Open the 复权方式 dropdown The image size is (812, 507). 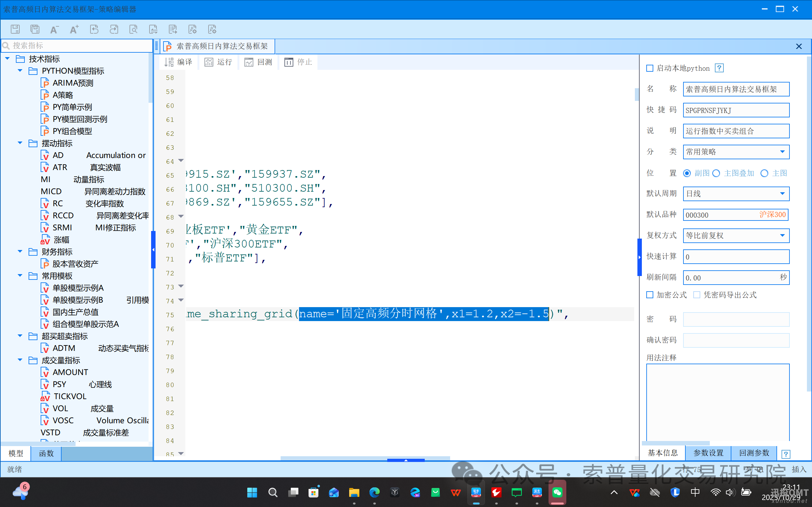coord(782,236)
